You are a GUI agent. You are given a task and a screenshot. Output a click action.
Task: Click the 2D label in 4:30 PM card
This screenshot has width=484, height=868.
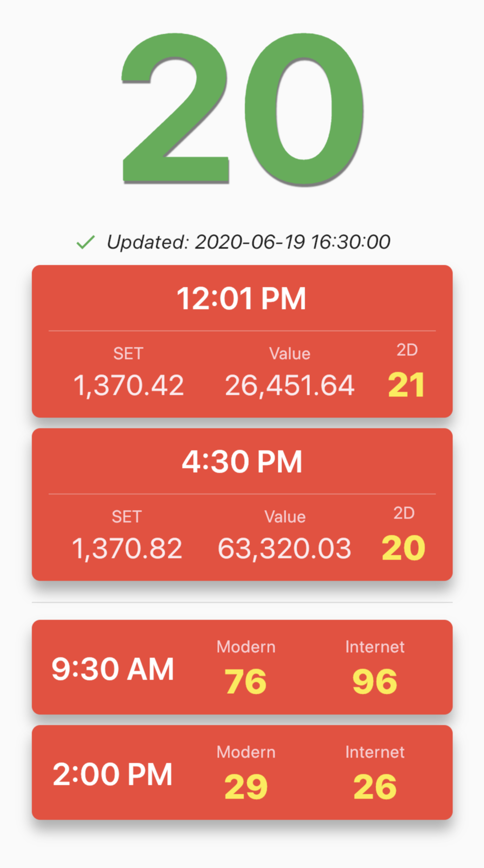tap(404, 513)
